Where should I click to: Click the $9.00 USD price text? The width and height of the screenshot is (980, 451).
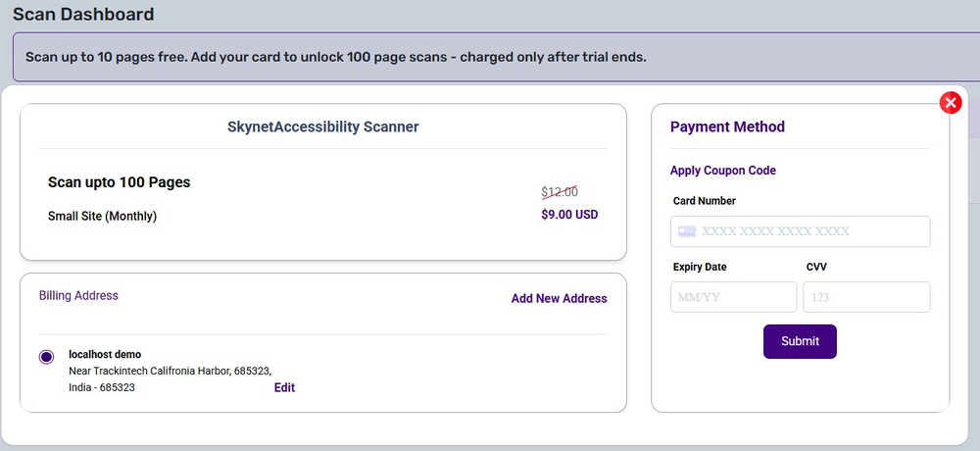tap(569, 215)
